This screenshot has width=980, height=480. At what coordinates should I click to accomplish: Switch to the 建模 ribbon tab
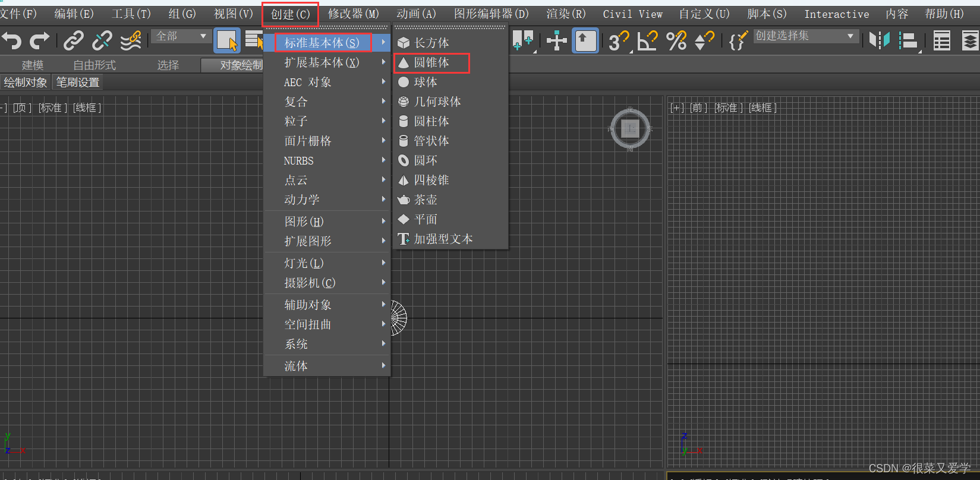point(33,65)
